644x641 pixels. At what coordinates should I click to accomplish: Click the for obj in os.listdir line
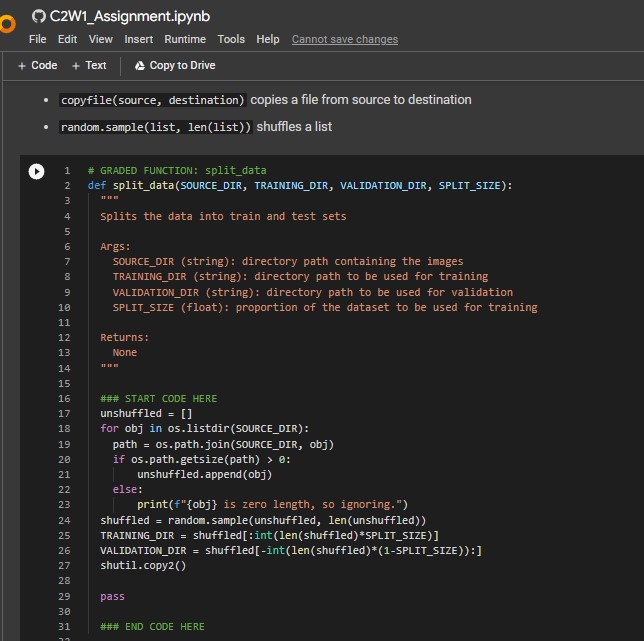[x=205, y=429]
